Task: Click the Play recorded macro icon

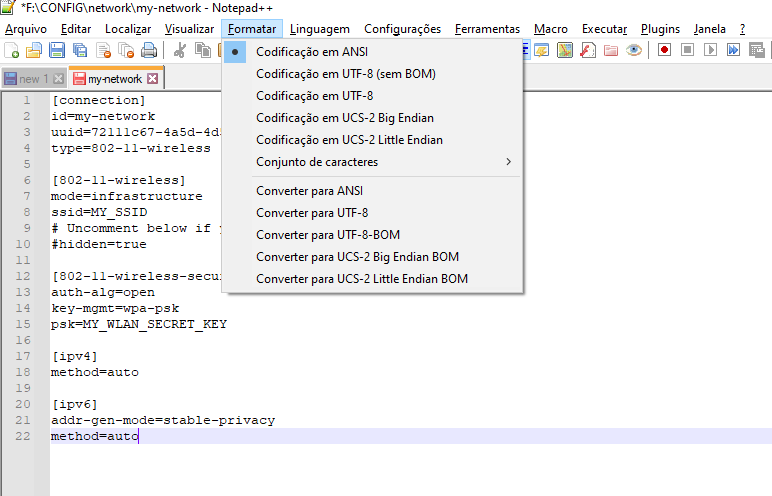Action: (x=710, y=50)
